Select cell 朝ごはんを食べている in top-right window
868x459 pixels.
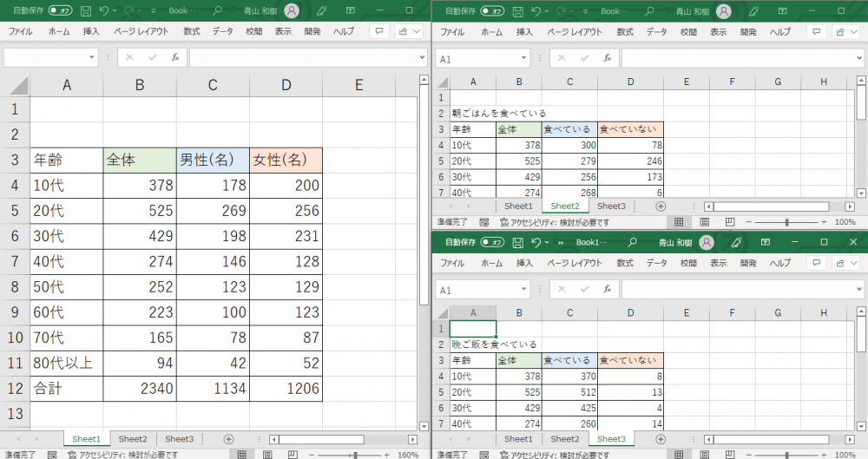pyautogui.click(x=499, y=114)
